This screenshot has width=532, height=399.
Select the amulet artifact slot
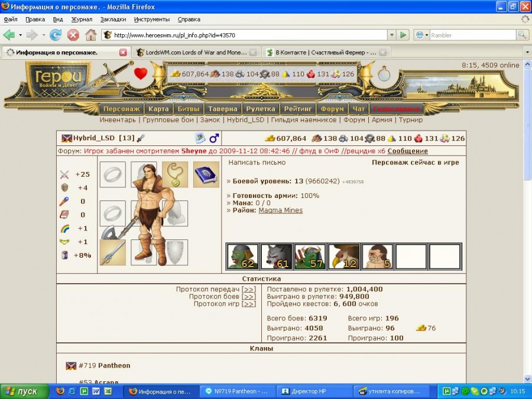[175, 174]
